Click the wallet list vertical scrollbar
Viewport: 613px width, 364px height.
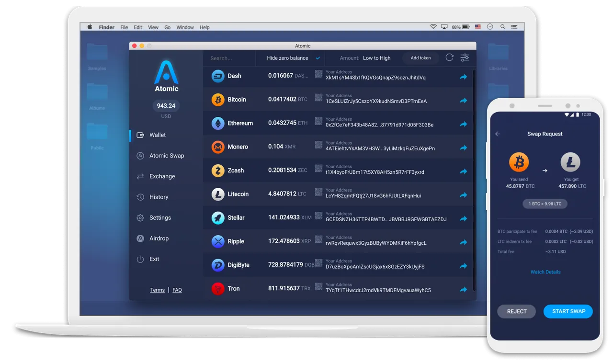(474, 180)
